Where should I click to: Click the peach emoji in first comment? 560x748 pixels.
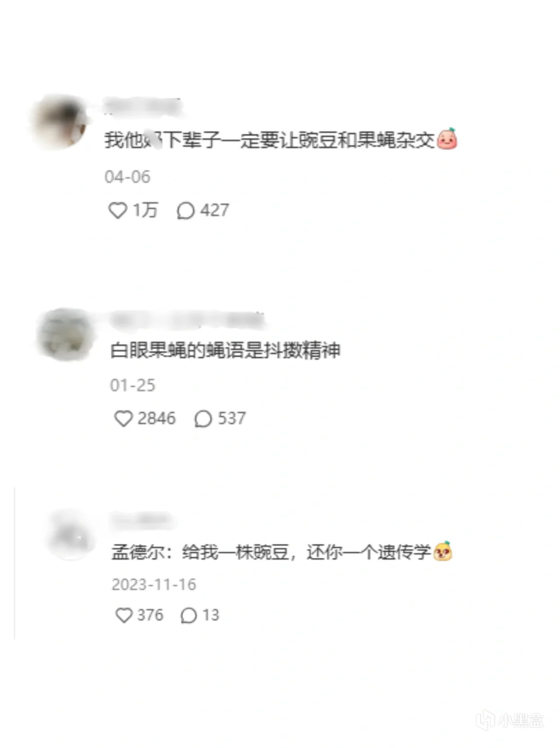click(447, 139)
